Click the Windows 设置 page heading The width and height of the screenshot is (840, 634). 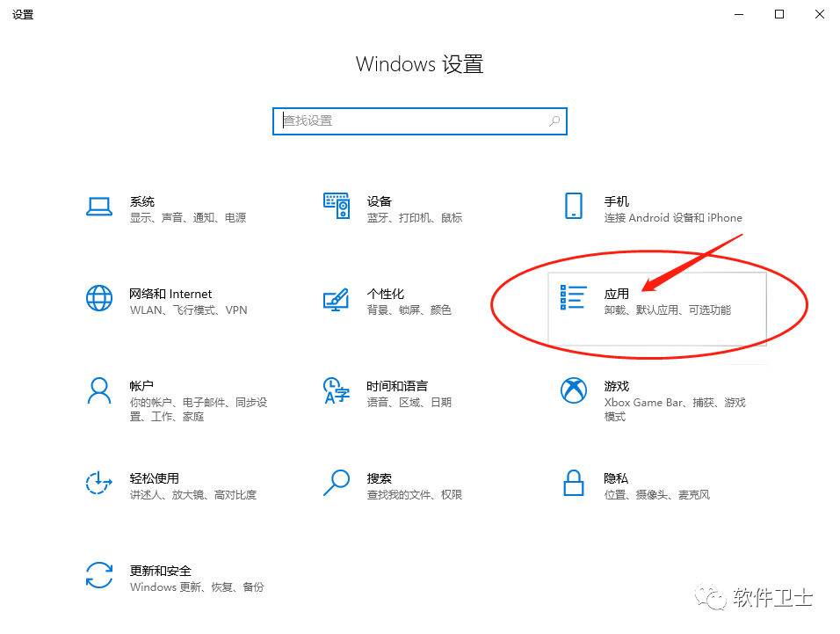point(420,64)
